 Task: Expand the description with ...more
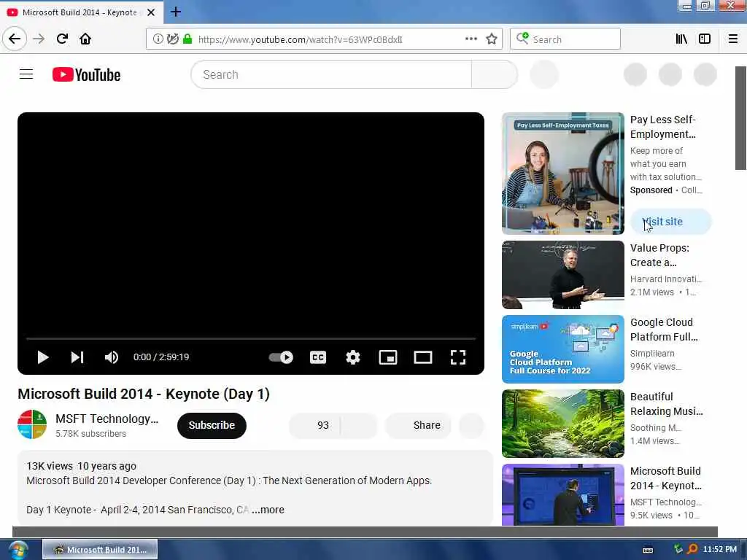(268, 510)
